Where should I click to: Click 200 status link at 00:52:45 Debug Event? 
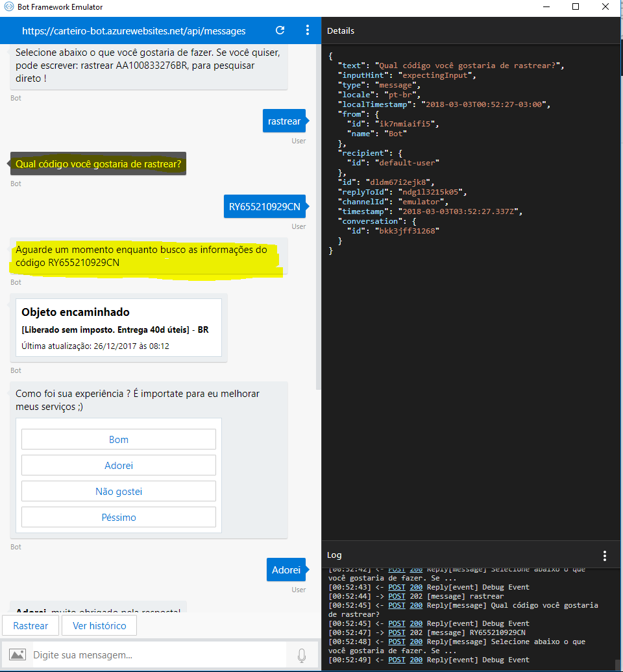pyautogui.click(x=416, y=623)
